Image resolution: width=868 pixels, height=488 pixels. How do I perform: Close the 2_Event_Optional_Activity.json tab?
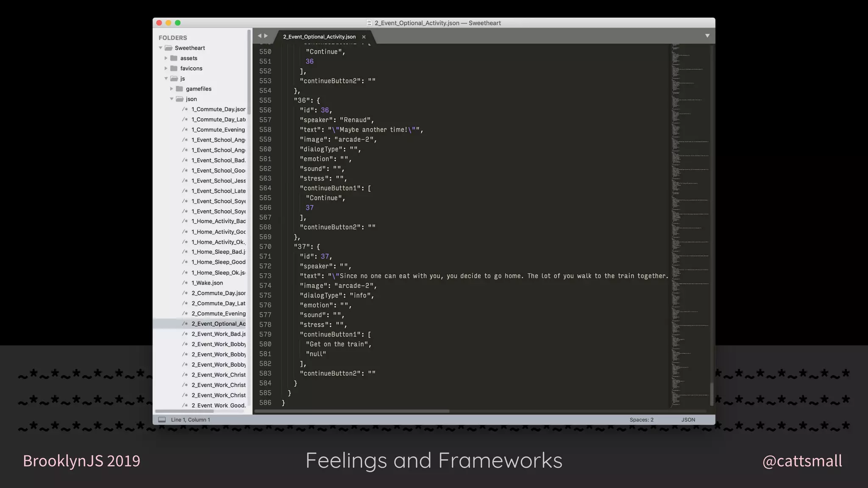click(x=364, y=37)
